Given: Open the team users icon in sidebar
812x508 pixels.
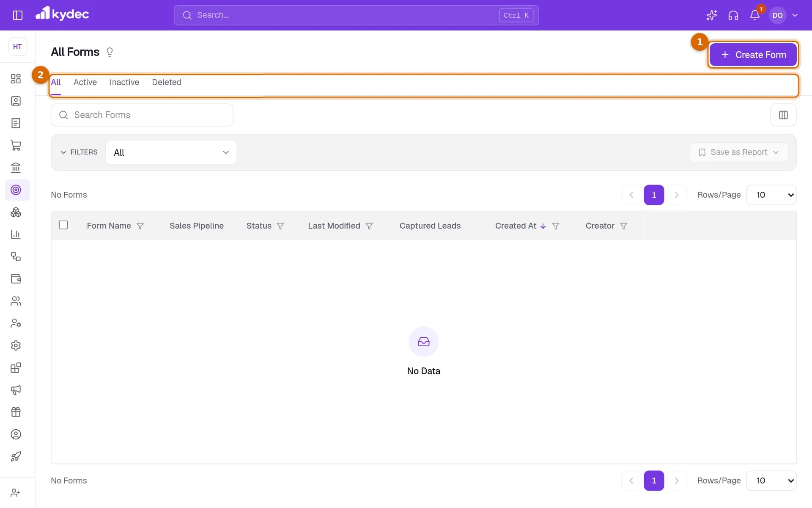Looking at the screenshot, I should coord(16,301).
